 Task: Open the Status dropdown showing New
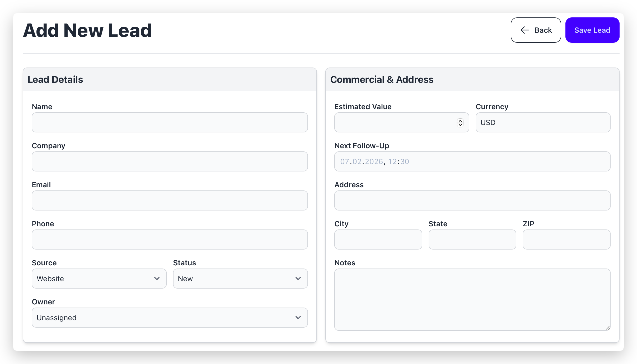click(240, 279)
